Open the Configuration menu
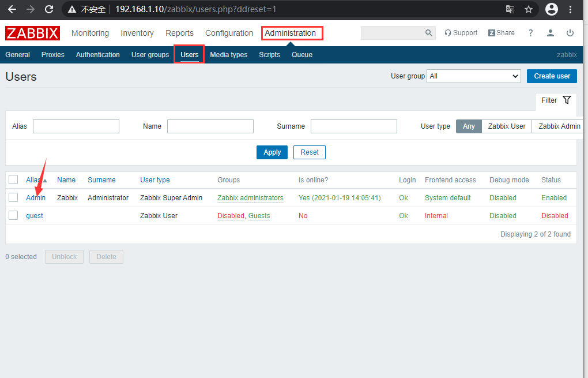Viewport: 588px width, 378px height. pos(229,33)
